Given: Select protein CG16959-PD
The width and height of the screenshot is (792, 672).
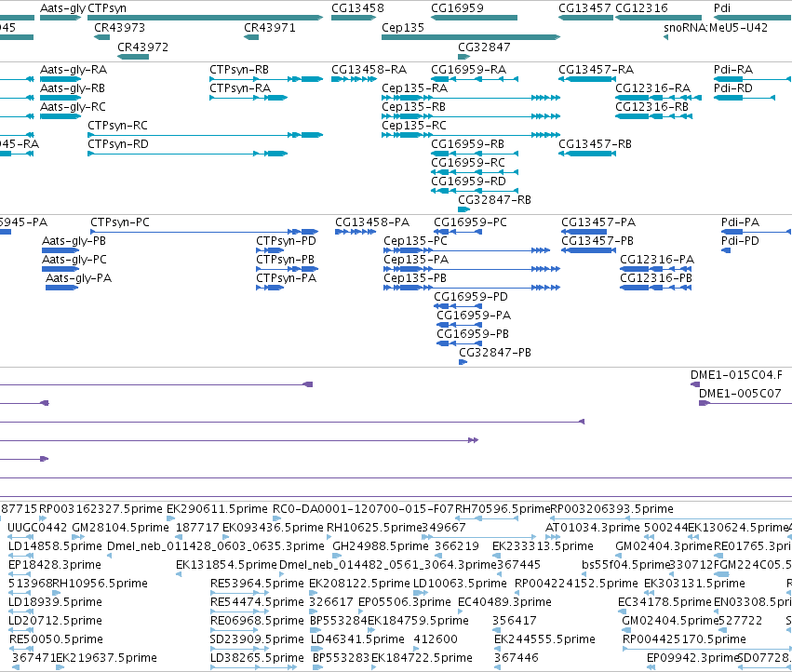Looking at the screenshot, I should [x=458, y=306].
